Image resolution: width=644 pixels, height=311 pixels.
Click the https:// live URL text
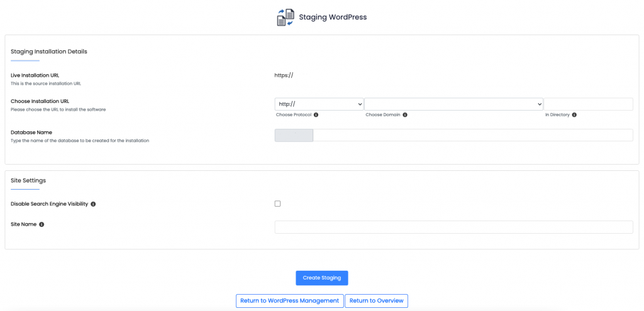point(284,75)
